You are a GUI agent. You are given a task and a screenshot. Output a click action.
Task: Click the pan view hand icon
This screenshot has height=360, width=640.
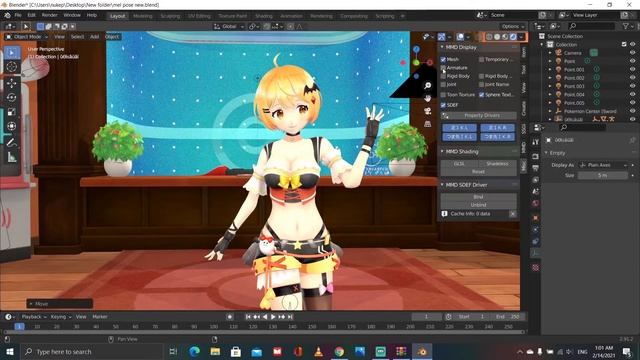[x=427, y=98]
